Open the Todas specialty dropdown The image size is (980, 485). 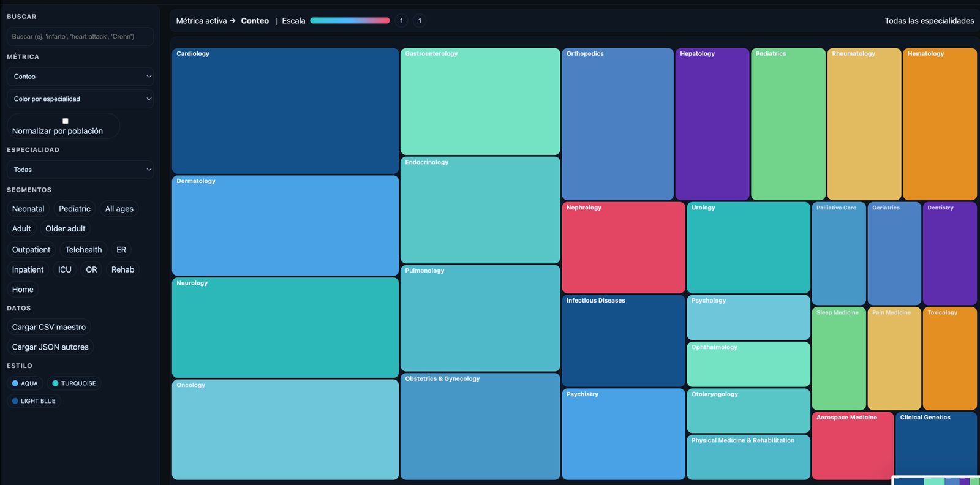point(80,170)
